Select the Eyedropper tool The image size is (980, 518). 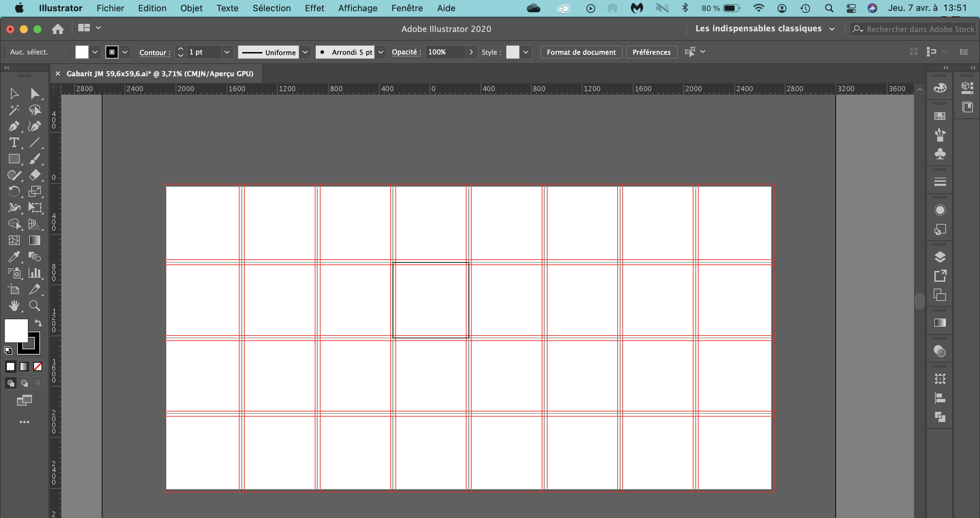click(14, 257)
